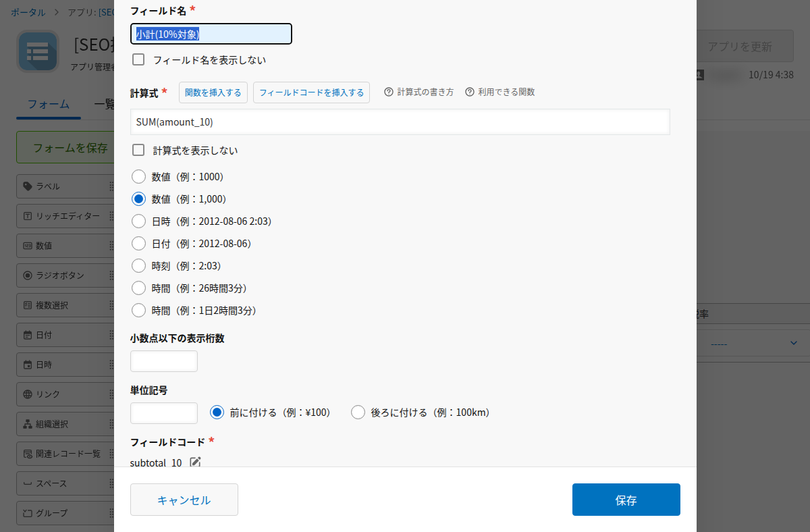810x532 pixels.
Task: Check フィールド名を表示しない checkbox
Action: (x=138, y=59)
